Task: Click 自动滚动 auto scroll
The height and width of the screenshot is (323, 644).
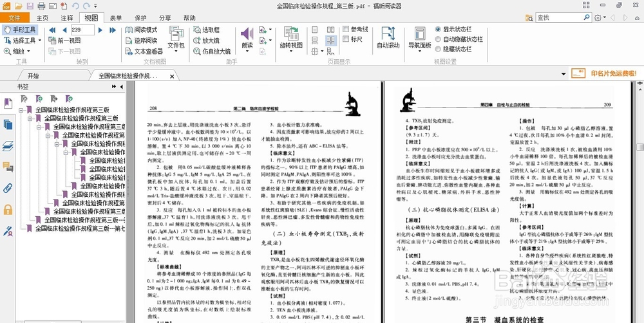Action: click(388, 38)
